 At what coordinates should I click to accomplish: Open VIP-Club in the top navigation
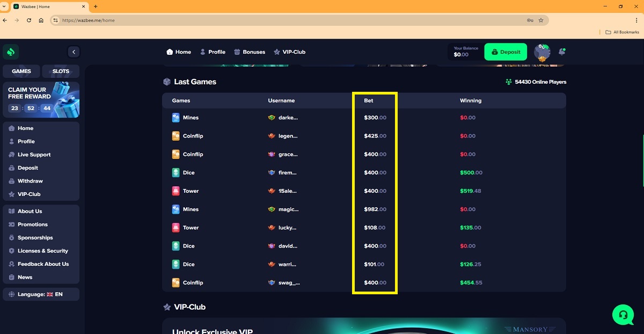[x=289, y=52]
